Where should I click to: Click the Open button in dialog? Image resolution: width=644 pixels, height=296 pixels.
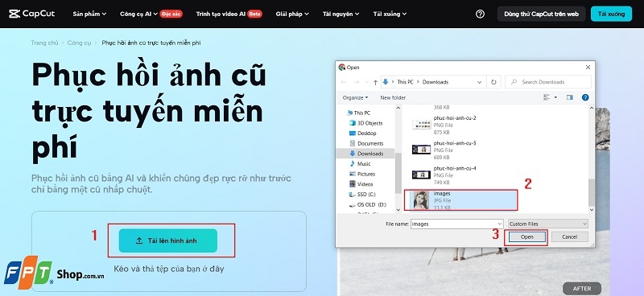(527, 237)
